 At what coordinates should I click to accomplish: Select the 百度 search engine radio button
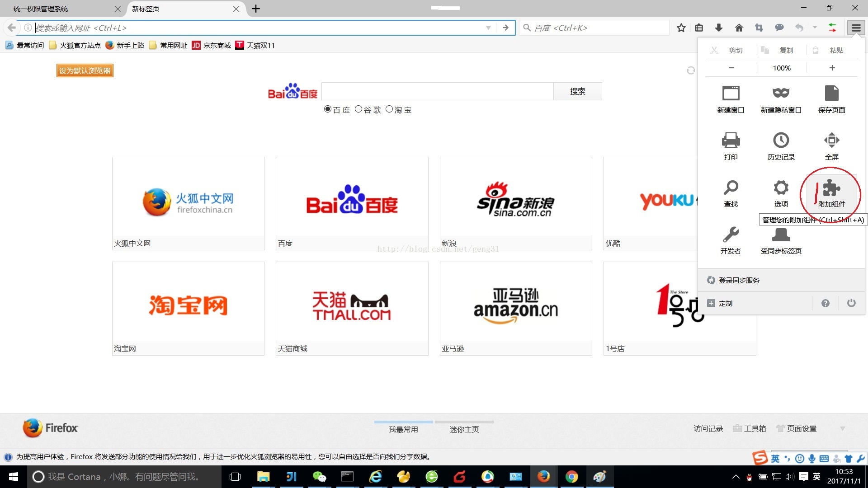pyautogui.click(x=328, y=109)
